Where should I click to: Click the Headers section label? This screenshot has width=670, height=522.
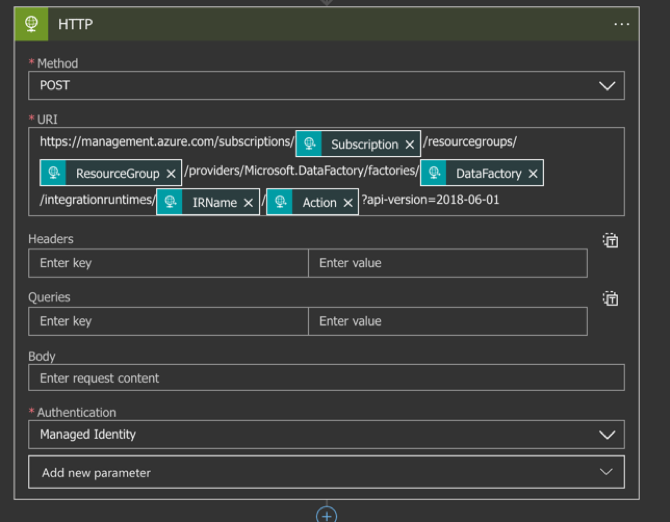[51, 239]
